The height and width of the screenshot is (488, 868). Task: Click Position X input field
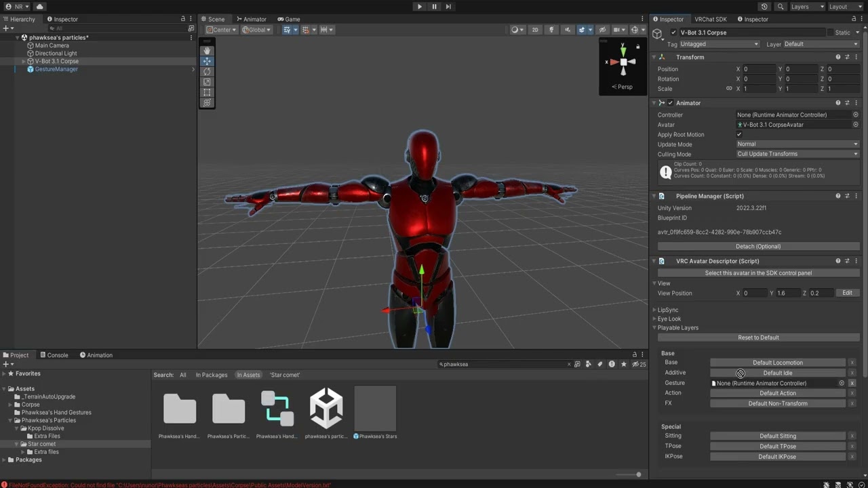[x=758, y=69]
